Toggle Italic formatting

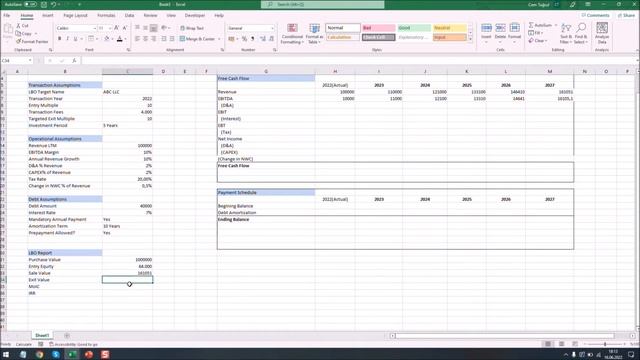coord(67,39)
